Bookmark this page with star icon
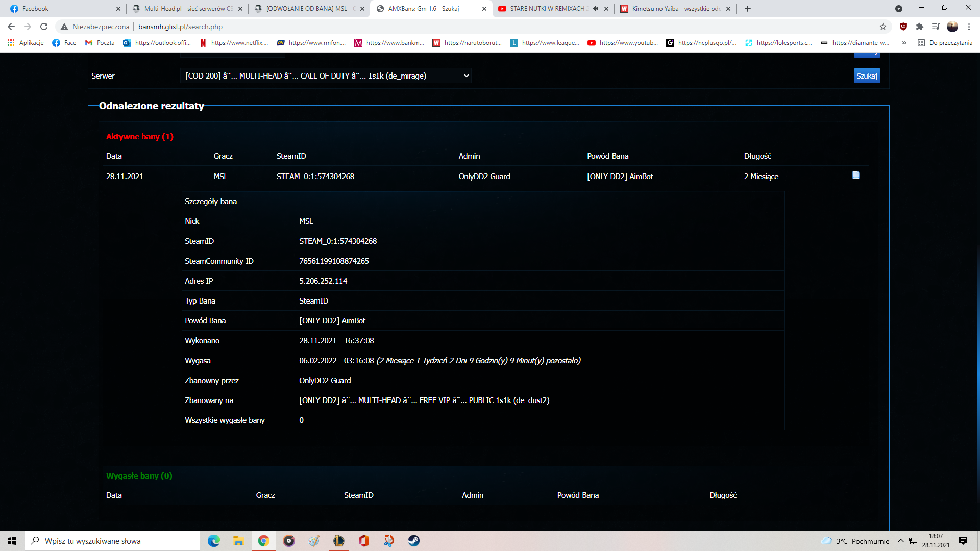 [883, 27]
